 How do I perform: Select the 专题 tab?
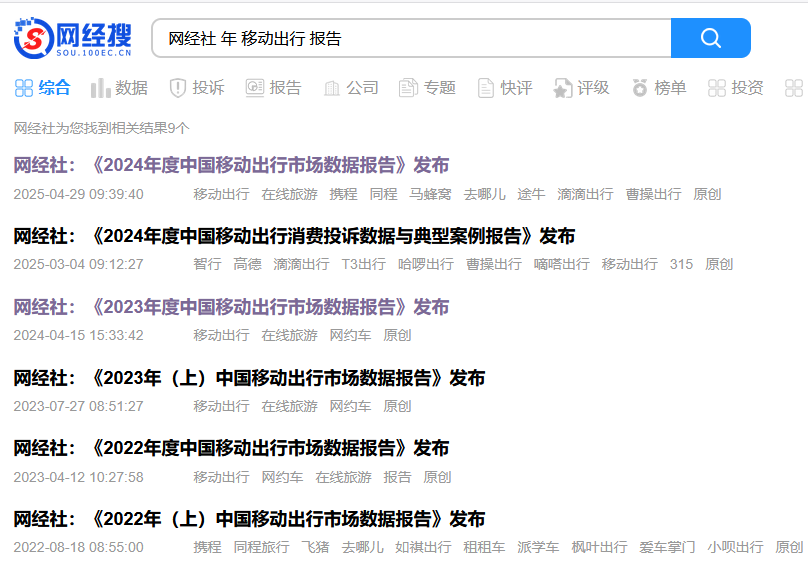click(440, 88)
